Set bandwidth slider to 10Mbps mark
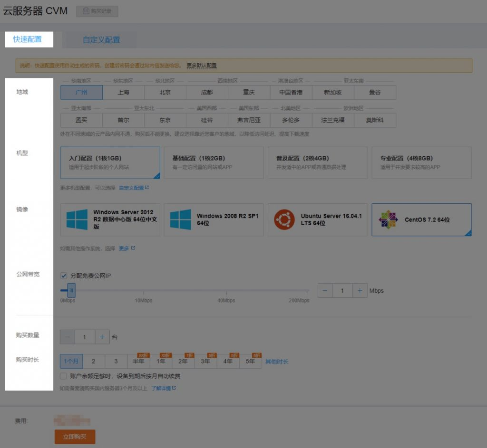The width and height of the screenshot is (487, 448). tap(144, 291)
